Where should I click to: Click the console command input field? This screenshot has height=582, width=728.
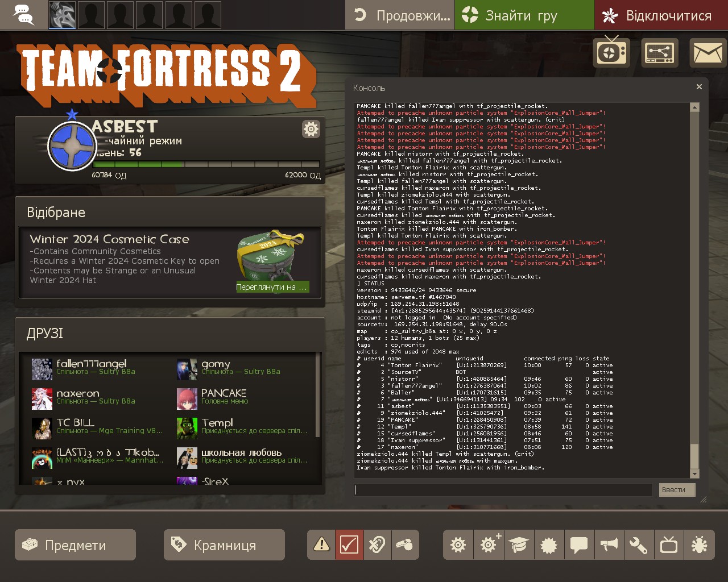pos(503,490)
